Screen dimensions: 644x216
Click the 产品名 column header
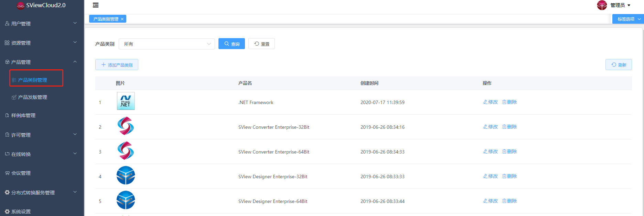coord(245,83)
